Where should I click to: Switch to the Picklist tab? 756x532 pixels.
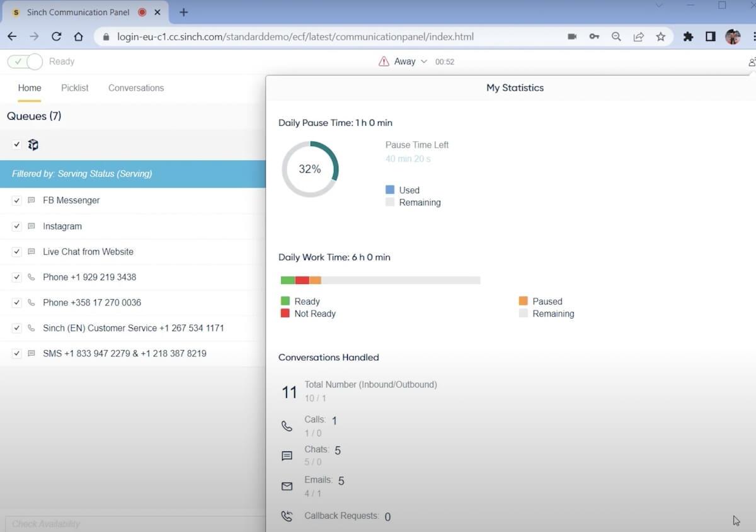75,88
